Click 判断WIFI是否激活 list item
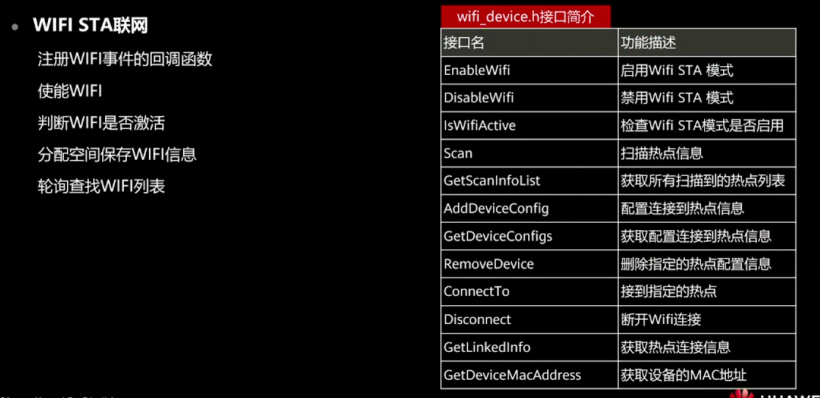 [101, 123]
